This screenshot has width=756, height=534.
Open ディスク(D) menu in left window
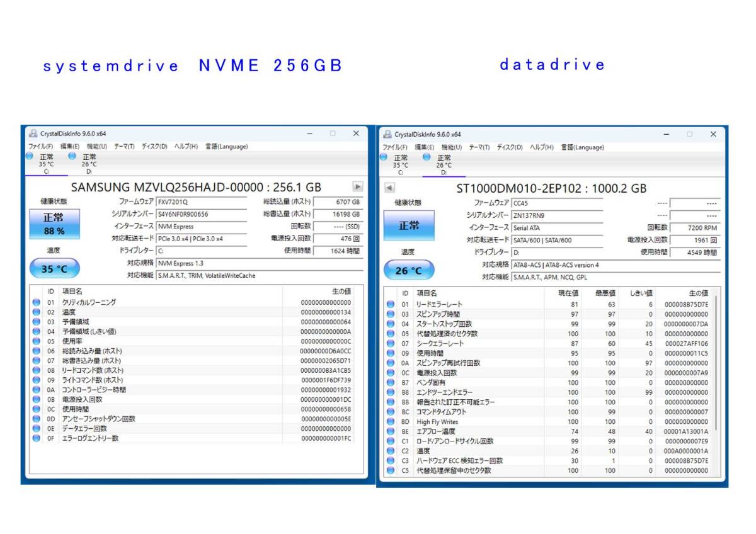pos(154,147)
